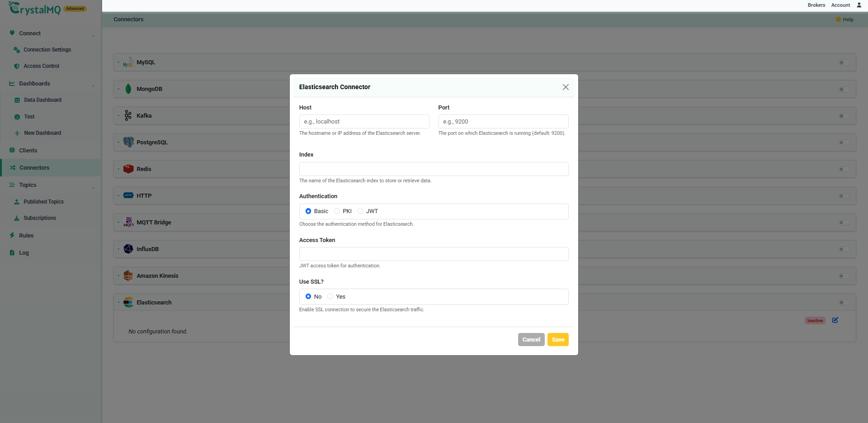868x423 pixels.
Task: Click the Redis cube icon
Action: click(128, 169)
